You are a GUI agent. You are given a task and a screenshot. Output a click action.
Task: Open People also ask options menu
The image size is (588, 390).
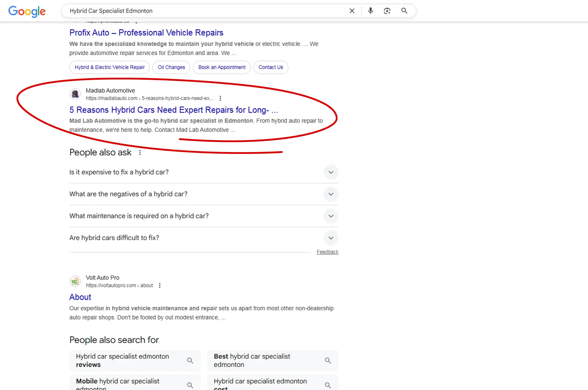[x=140, y=152]
